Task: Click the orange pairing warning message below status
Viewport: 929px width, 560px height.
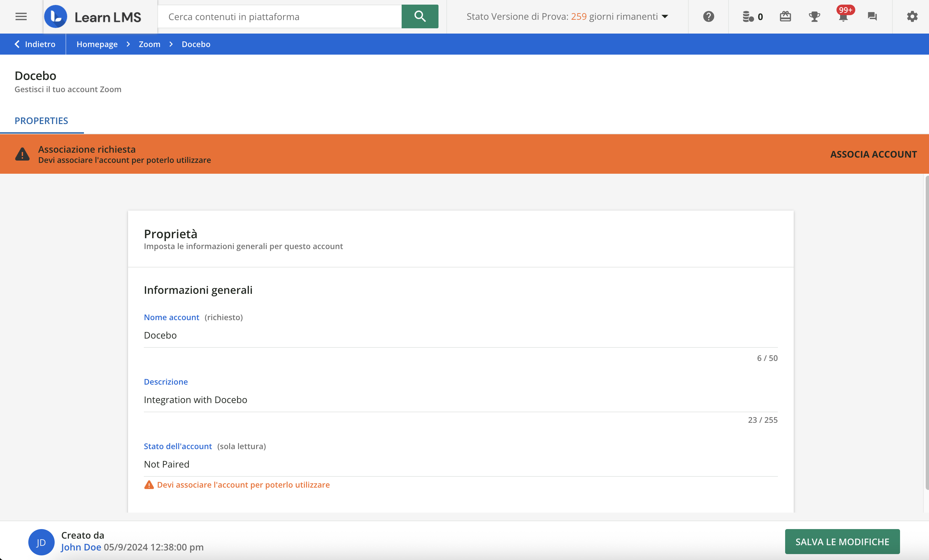Action: pos(243,485)
